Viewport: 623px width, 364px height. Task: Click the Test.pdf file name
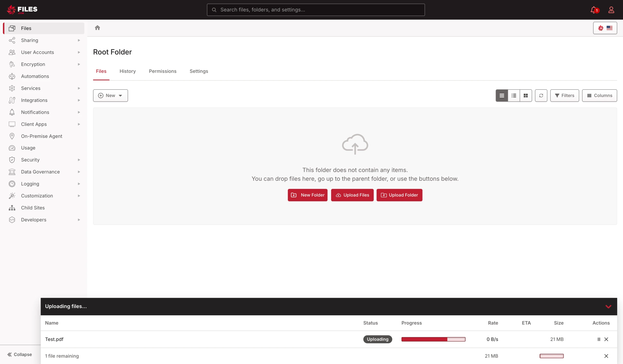pos(54,339)
